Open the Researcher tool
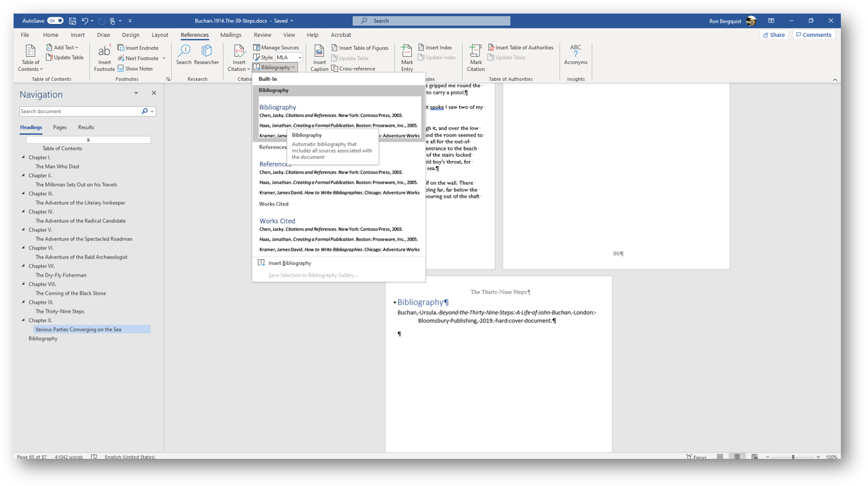868x486 pixels. [x=206, y=52]
